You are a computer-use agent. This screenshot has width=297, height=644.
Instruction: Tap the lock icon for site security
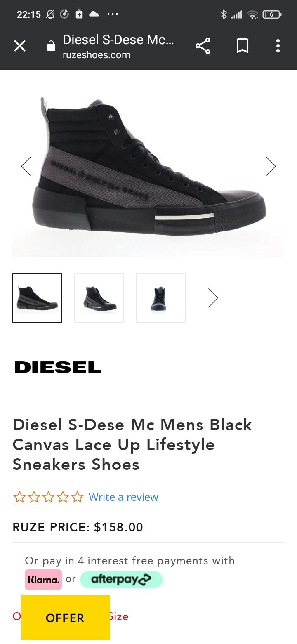coord(51,46)
